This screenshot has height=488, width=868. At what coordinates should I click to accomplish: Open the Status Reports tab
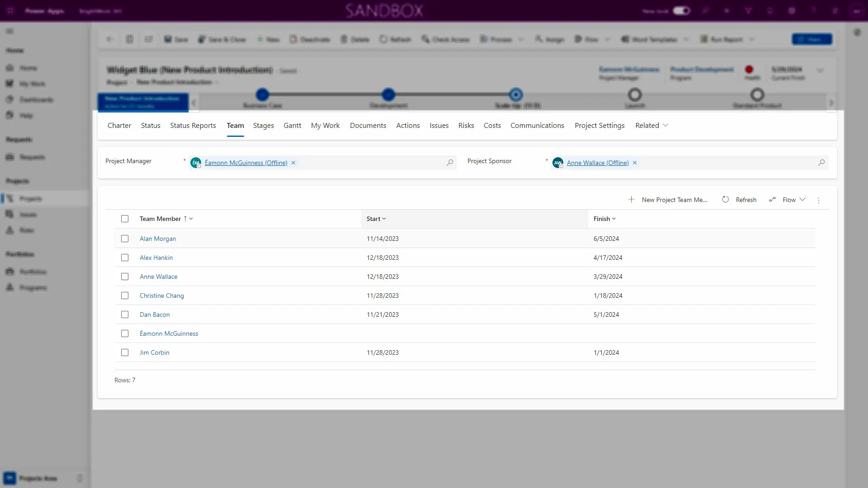click(x=193, y=126)
